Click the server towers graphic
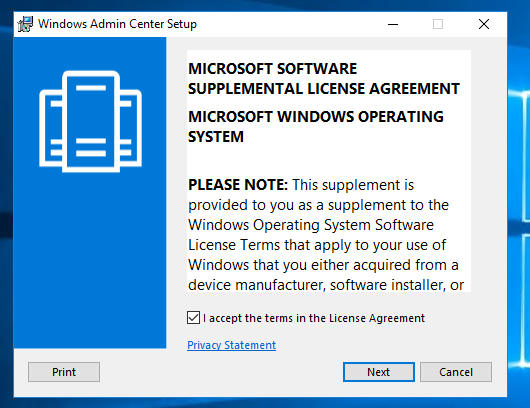The height and width of the screenshot is (408, 530). coord(91,121)
